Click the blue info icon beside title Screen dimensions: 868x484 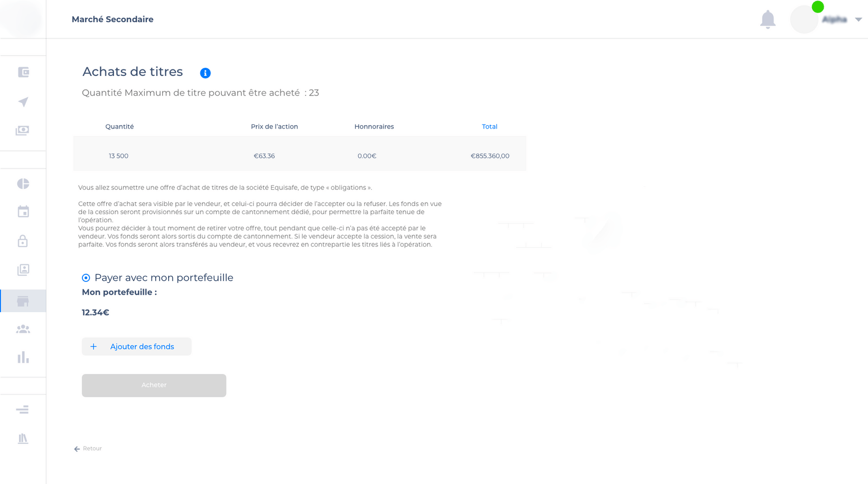click(x=205, y=73)
